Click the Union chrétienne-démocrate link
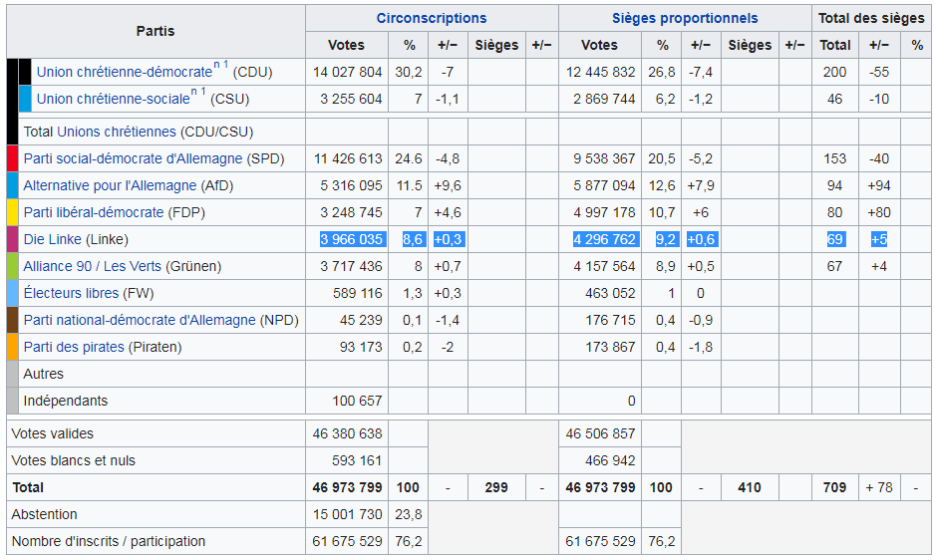Viewport: 935px width, 560px height. (x=124, y=72)
